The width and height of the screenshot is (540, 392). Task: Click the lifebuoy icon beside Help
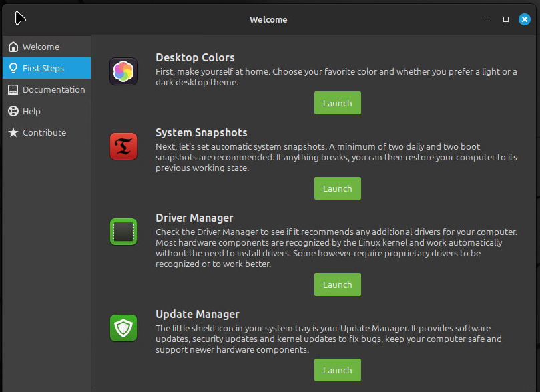[13, 111]
